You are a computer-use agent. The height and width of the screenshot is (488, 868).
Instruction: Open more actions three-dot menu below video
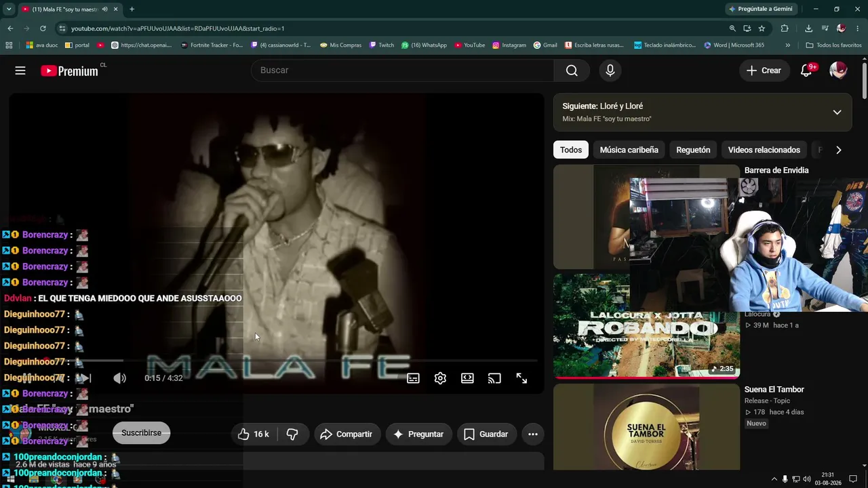pos(533,434)
